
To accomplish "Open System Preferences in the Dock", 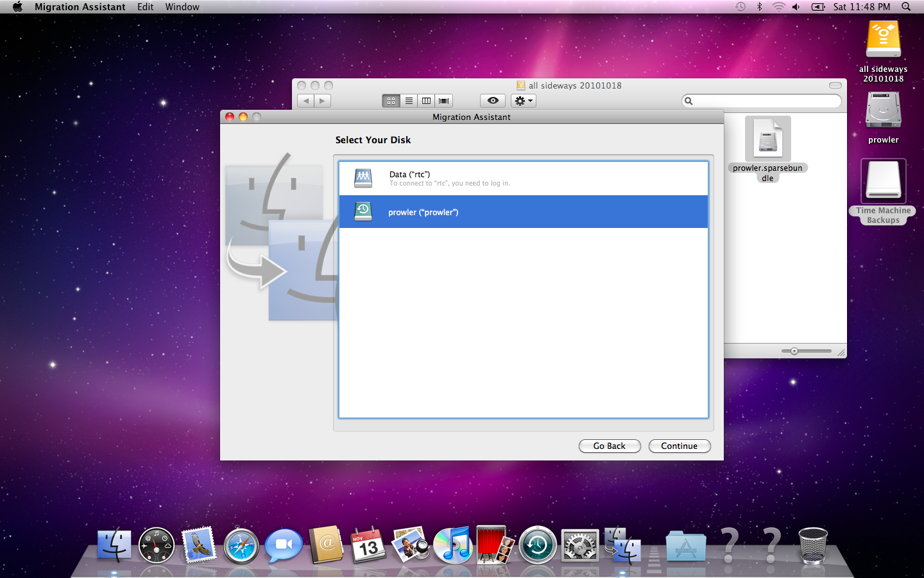I will click(x=579, y=546).
